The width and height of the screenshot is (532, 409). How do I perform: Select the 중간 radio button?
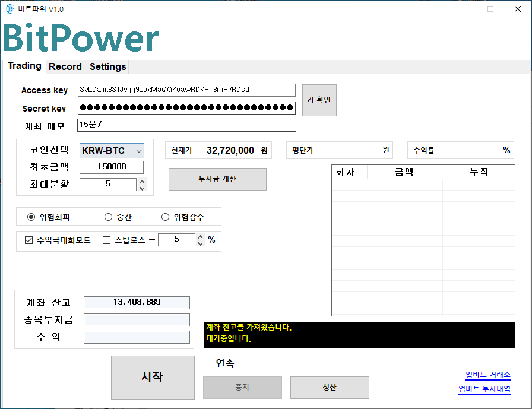(x=108, y=217)
